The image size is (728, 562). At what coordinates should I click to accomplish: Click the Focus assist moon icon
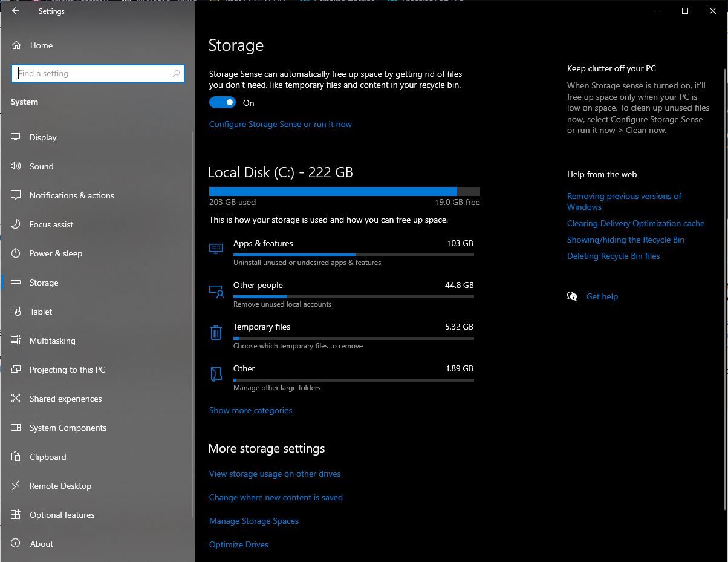[16, 224]
